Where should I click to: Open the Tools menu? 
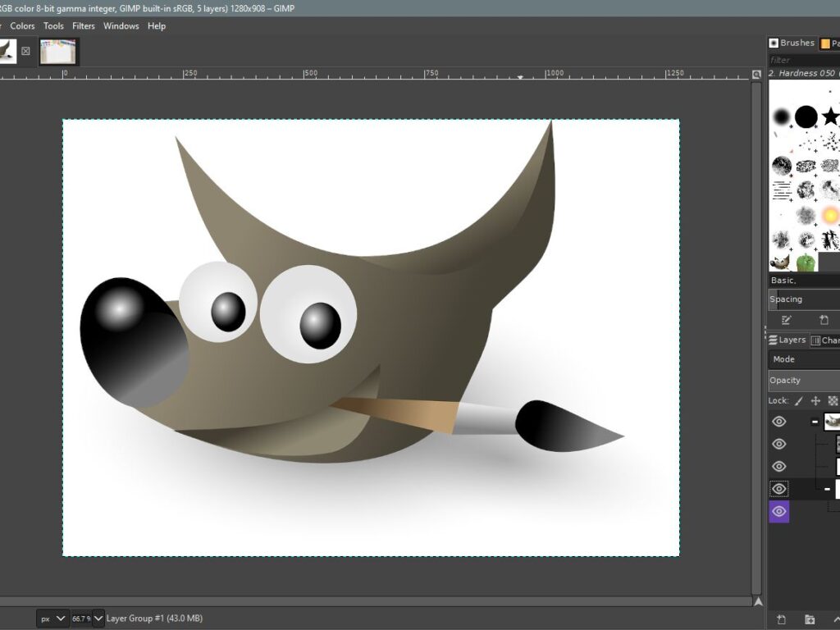pos(53,25)
